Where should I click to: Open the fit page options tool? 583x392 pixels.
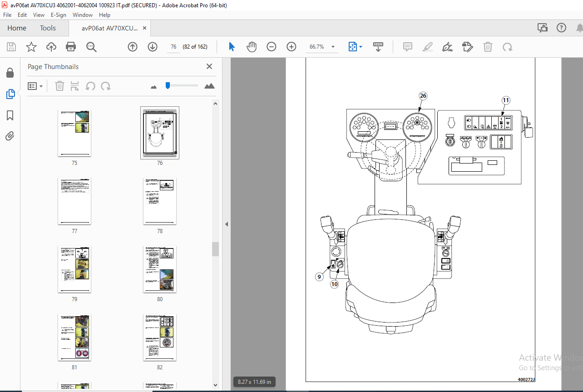pyautogui.click(x=353, y=47)
